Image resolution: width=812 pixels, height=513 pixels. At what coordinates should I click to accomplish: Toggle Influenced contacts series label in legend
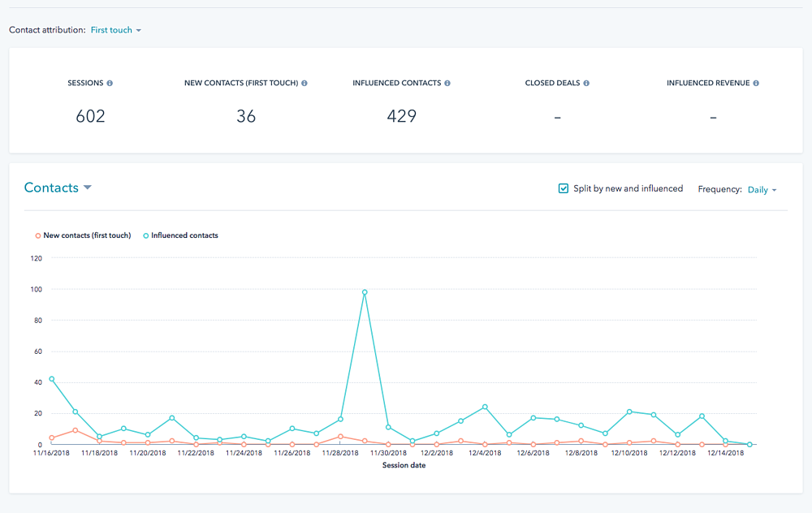tap(184, 235)
